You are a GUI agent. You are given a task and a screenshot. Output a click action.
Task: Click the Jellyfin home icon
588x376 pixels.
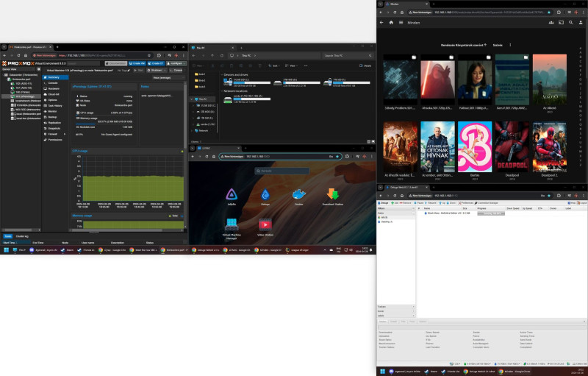pyautogui.click(x=391, y=23)
